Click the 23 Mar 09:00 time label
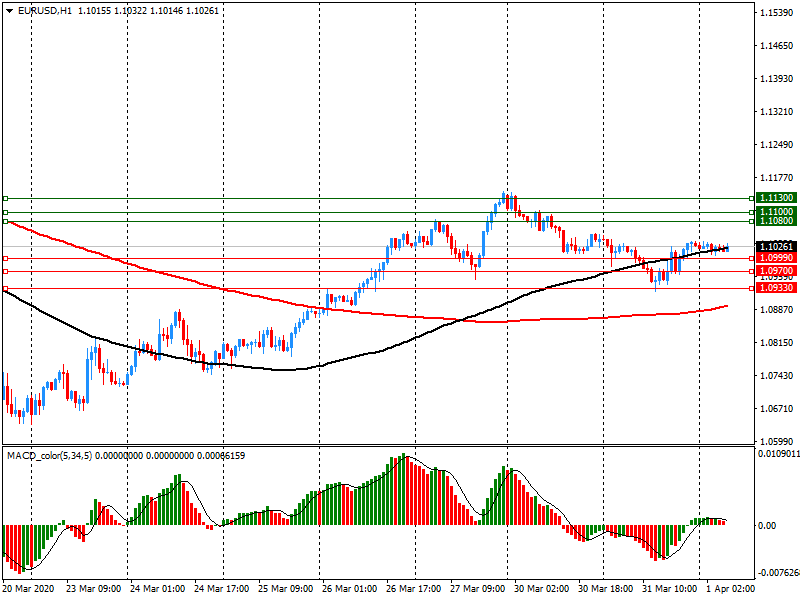The width and height of the screenshot is (800, 600). pyautogui.click(x=93, y=589)
